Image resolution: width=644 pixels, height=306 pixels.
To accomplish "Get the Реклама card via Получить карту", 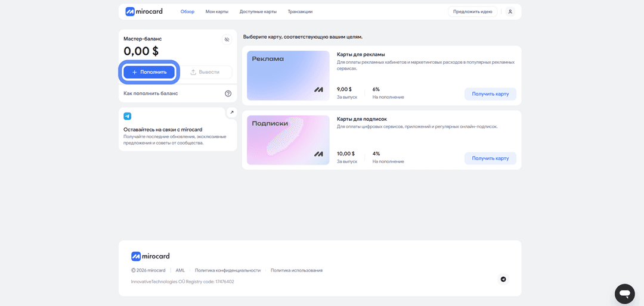I will 490,94.
